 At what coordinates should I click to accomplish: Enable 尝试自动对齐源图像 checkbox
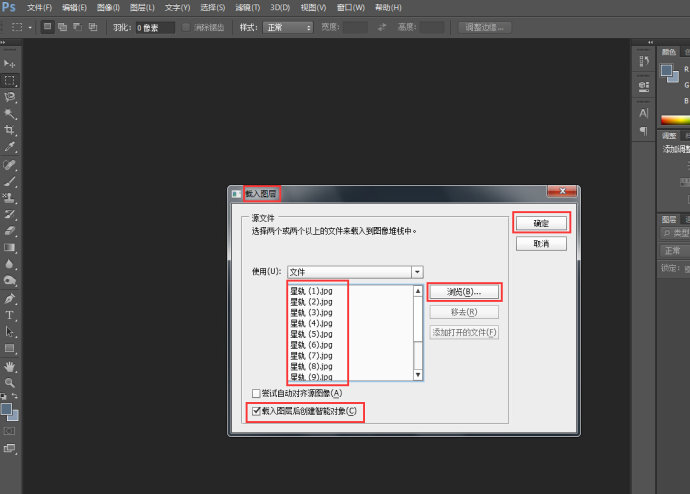[x=257, y=393]
